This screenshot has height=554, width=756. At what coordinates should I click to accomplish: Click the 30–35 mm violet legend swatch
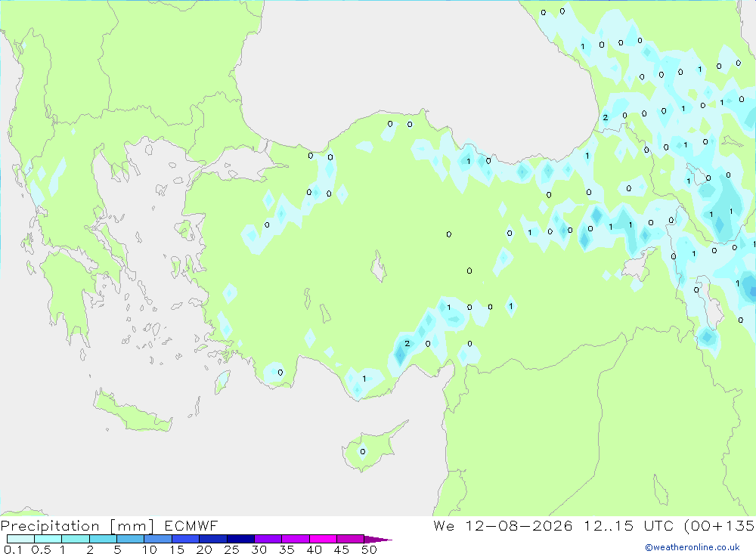268,539
